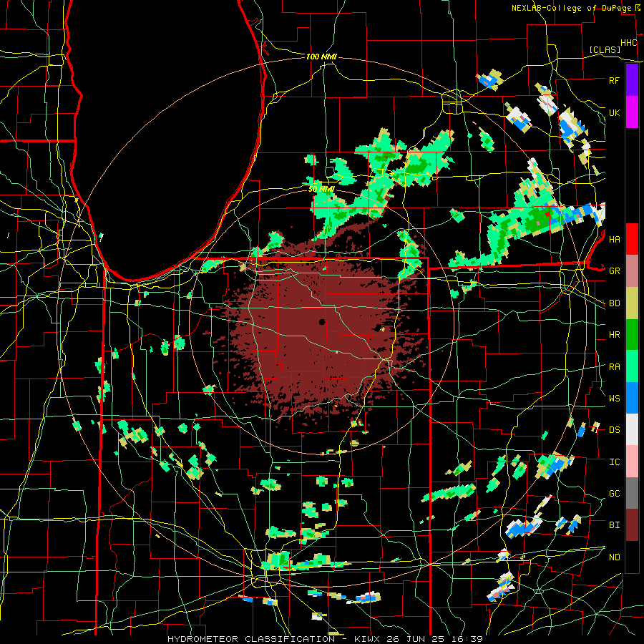The image size is (644, 644).
Task: Click the HA red legend swatch
Action: tap(632, 239)
